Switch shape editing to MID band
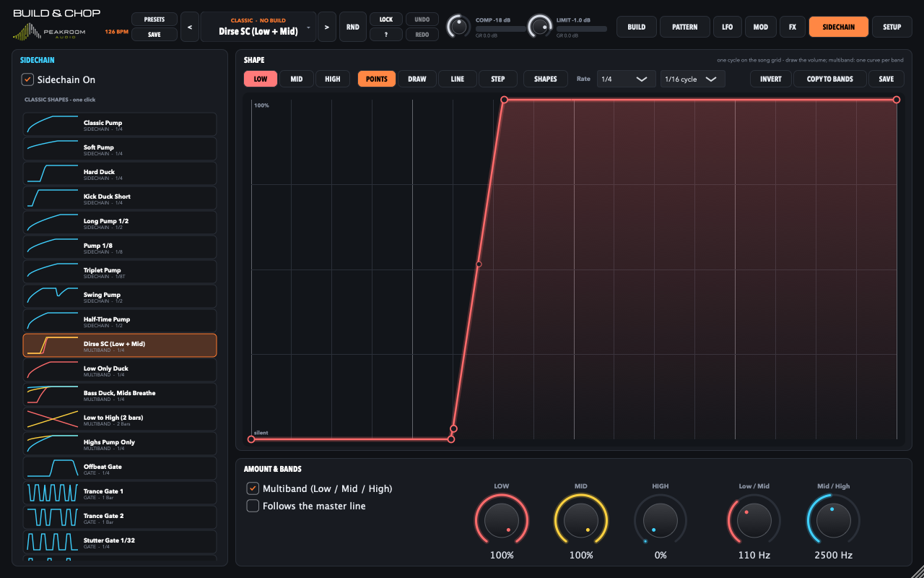The height and width of the screenshot is (578, 924). pos(297,79)
